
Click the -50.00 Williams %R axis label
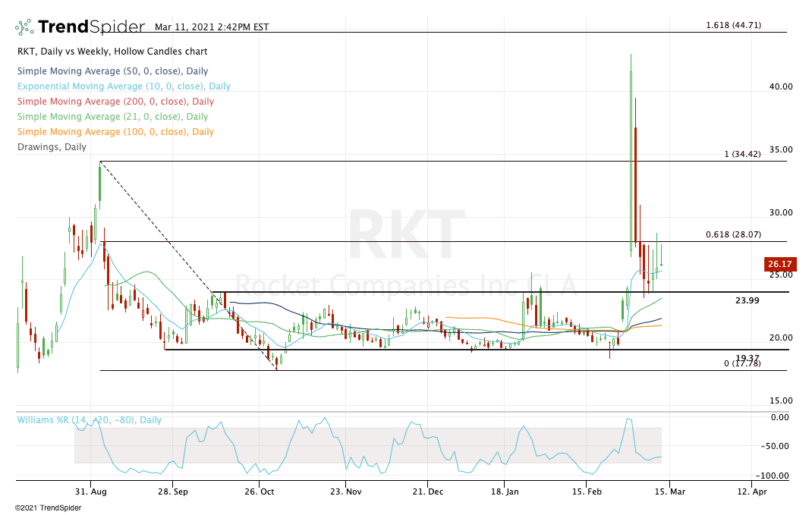pyautogui.click(x=774, y=446)
